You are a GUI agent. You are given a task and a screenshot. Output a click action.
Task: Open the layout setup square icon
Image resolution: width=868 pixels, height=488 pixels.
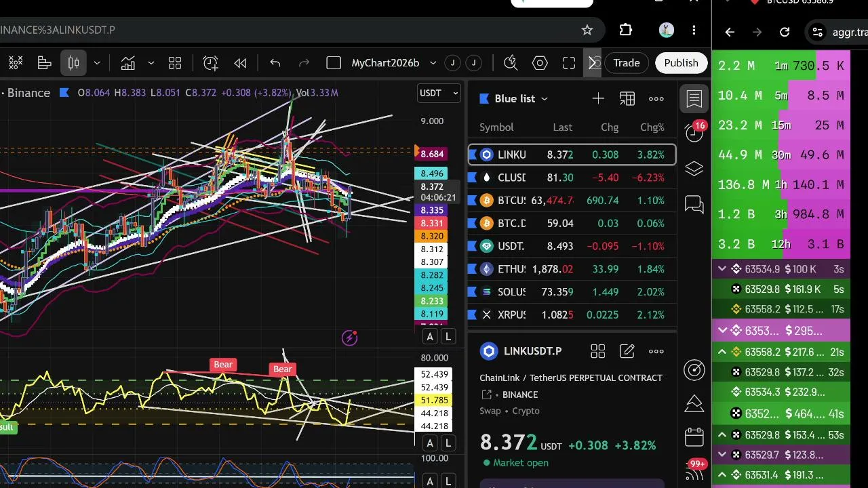(334, 63)
